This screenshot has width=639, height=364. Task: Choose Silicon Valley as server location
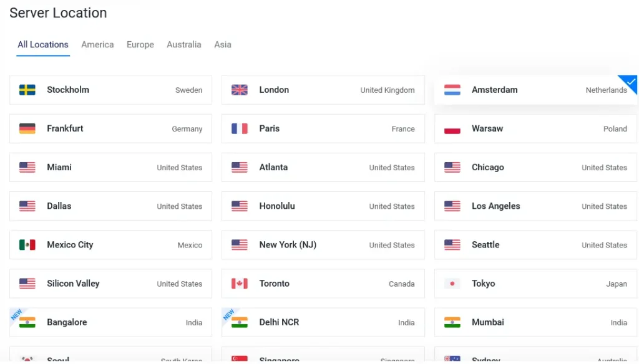tap(110, 284)
